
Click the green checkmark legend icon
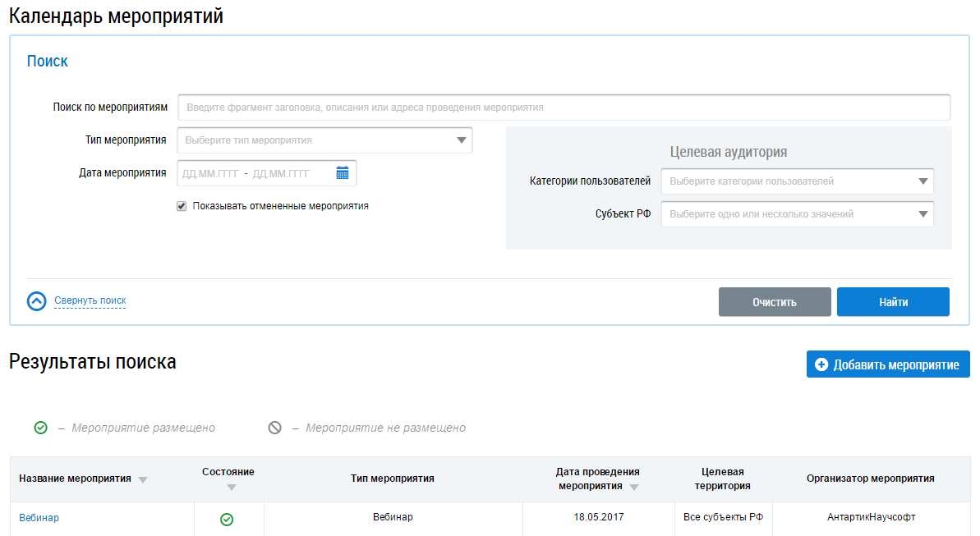tap(40, 428)
